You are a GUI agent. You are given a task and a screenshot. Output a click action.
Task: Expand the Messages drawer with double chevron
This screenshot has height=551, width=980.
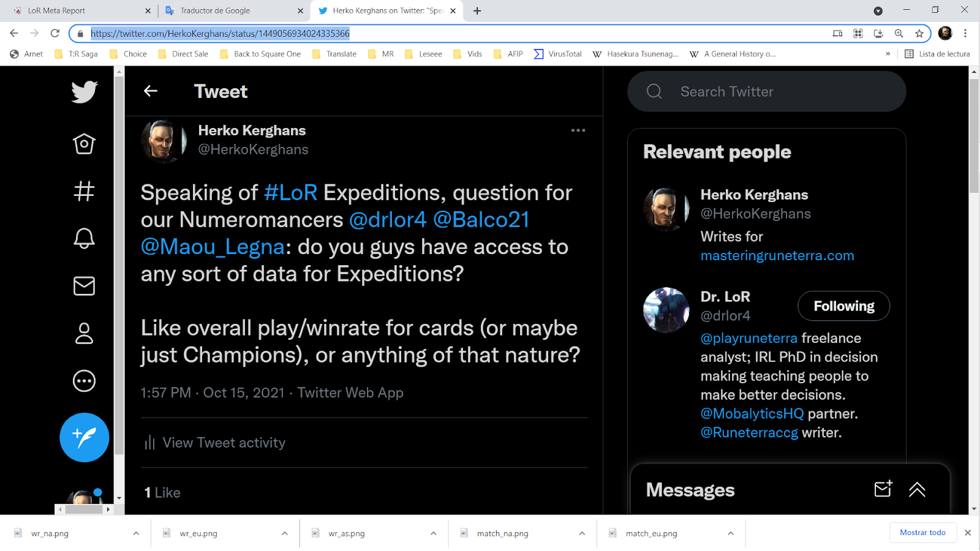click(917, 489)
